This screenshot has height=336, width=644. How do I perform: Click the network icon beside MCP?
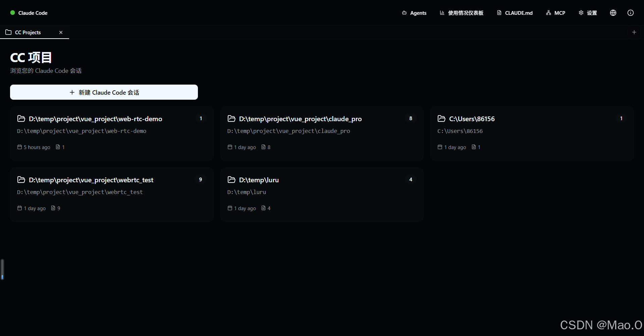[x=548, y=13]
